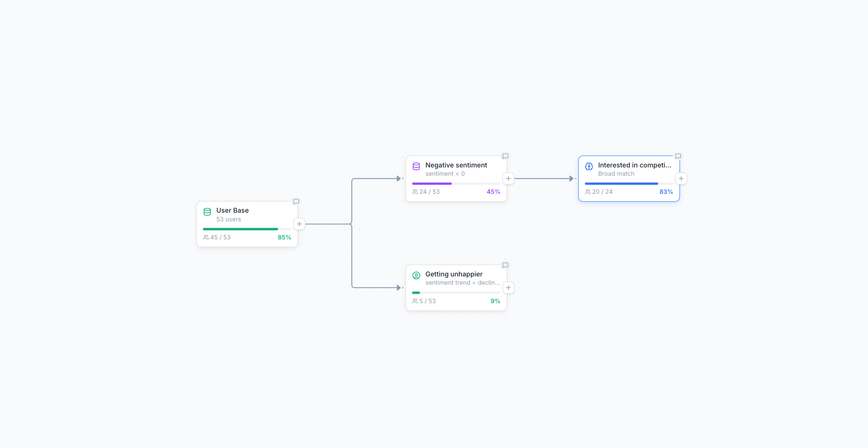Add a child node to Interested in competitors
This screenshot has height=448, width=868.
click(x=681, y=178)
